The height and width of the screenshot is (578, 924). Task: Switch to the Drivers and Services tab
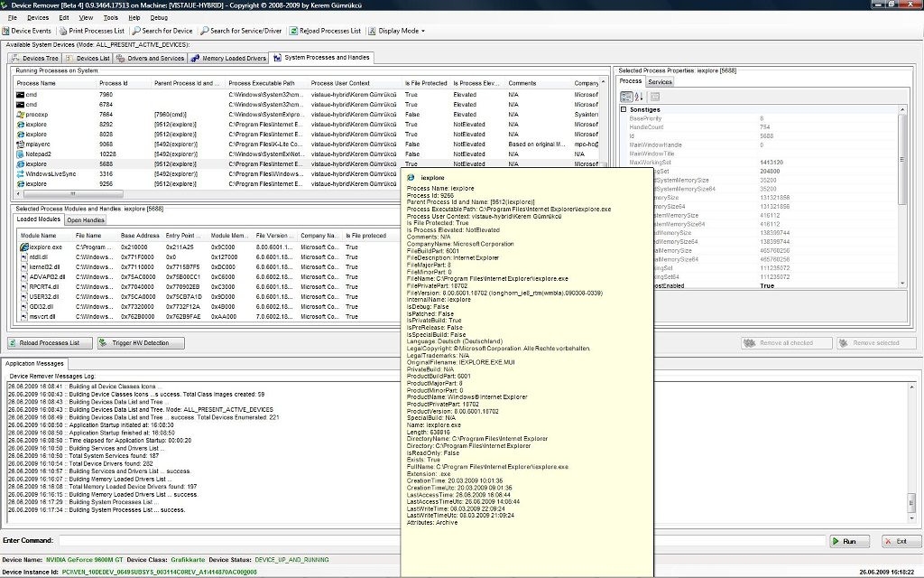tap(151, 58)
